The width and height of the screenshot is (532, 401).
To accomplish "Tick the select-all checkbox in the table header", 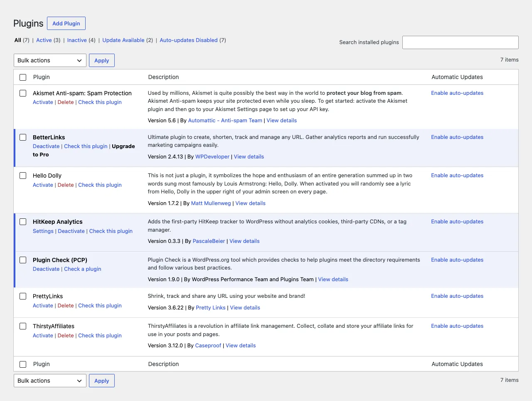I will (23, 77).
